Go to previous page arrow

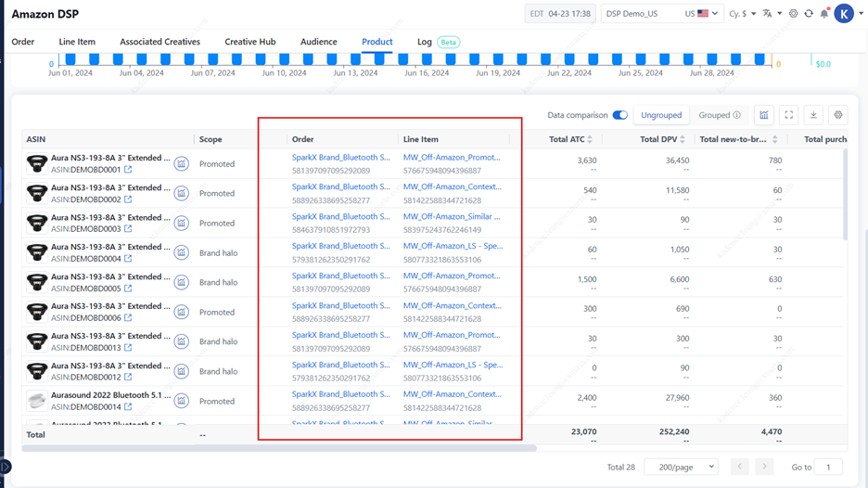[740, 467]
